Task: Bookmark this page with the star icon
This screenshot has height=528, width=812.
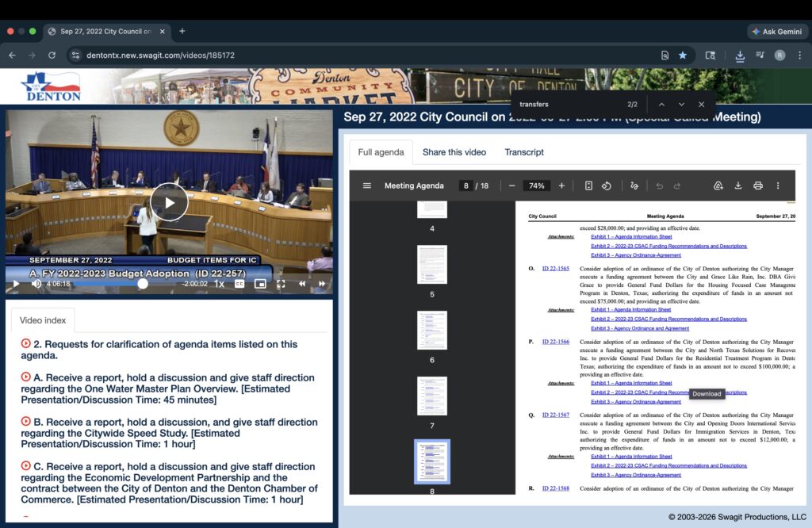Action: pyautogui.click(x=683, y=55)
